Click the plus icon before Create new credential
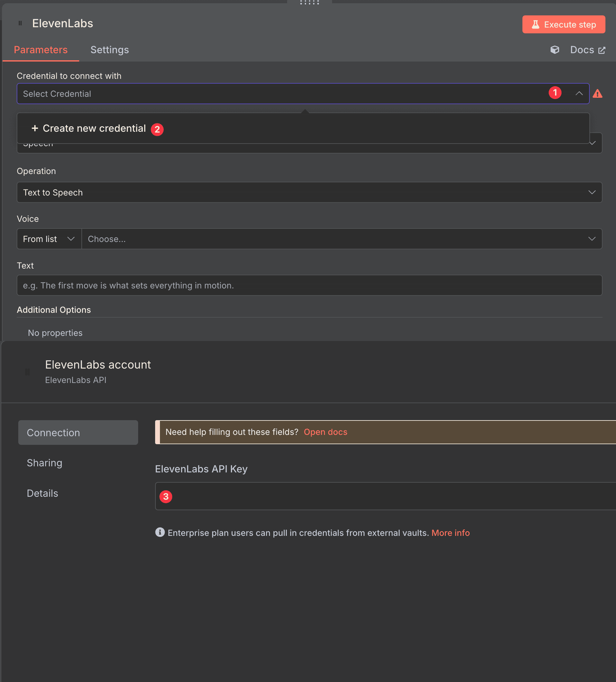 click(x=35, y=129)
